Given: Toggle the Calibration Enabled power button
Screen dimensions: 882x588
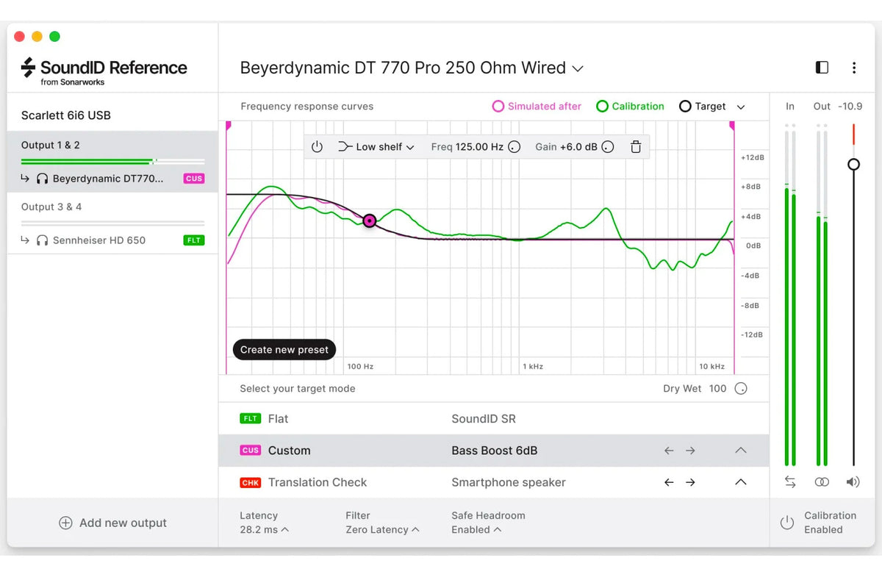Looking at the screenshot, I should tap(787, 523).
